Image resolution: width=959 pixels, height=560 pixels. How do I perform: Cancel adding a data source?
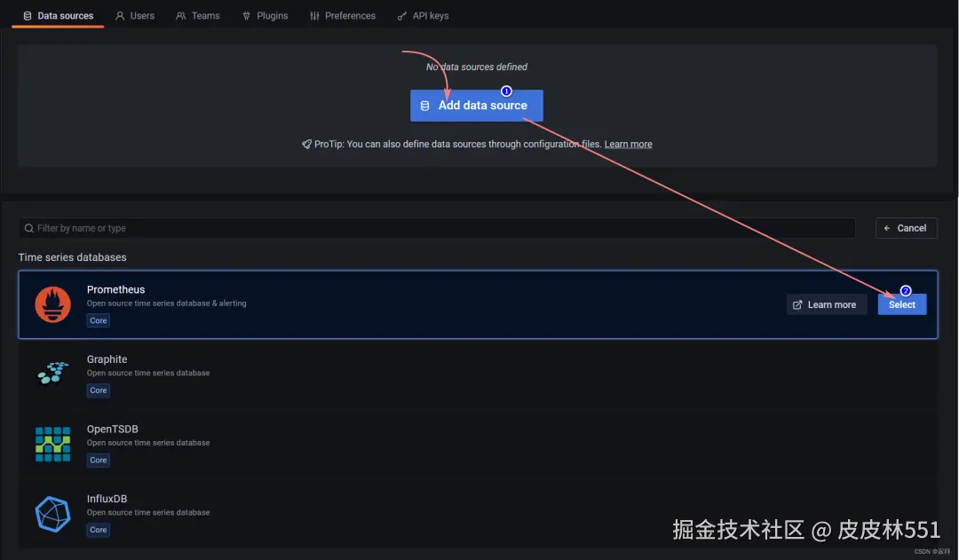906,228
